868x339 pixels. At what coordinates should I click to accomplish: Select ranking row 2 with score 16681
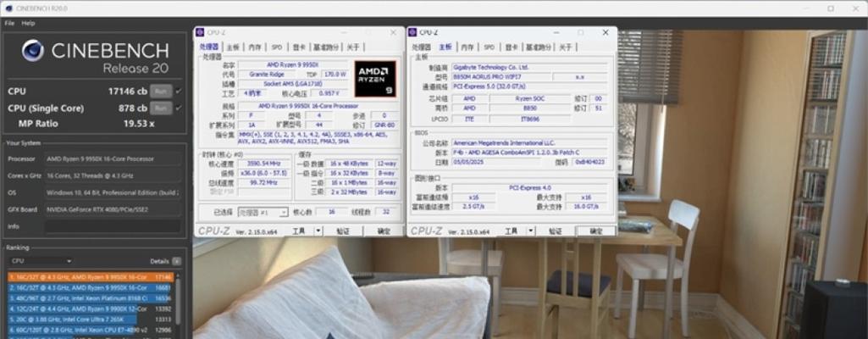tap(91, 287)
